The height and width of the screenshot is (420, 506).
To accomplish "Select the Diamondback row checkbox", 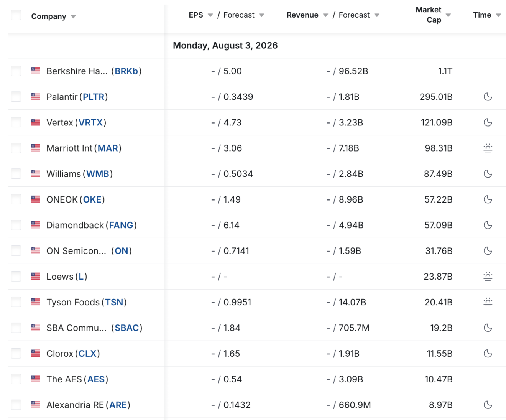I will point(16,225).
